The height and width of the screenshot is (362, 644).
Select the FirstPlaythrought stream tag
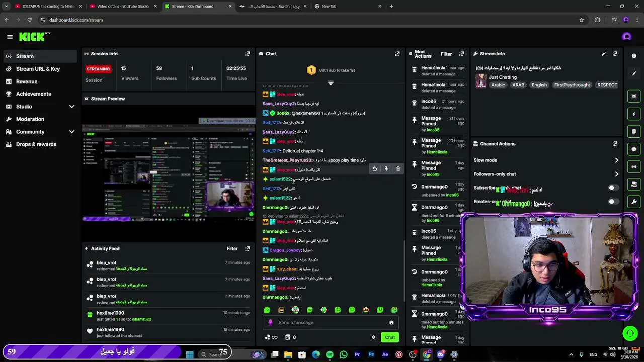click(572, 85)
